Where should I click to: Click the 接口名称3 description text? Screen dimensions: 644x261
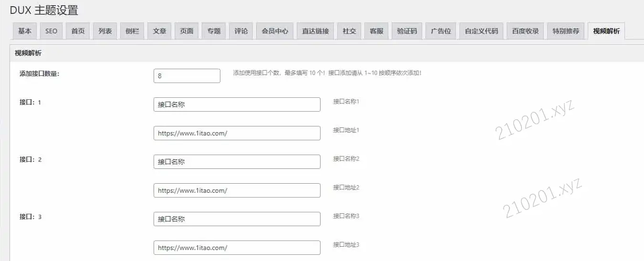[346, 216]
